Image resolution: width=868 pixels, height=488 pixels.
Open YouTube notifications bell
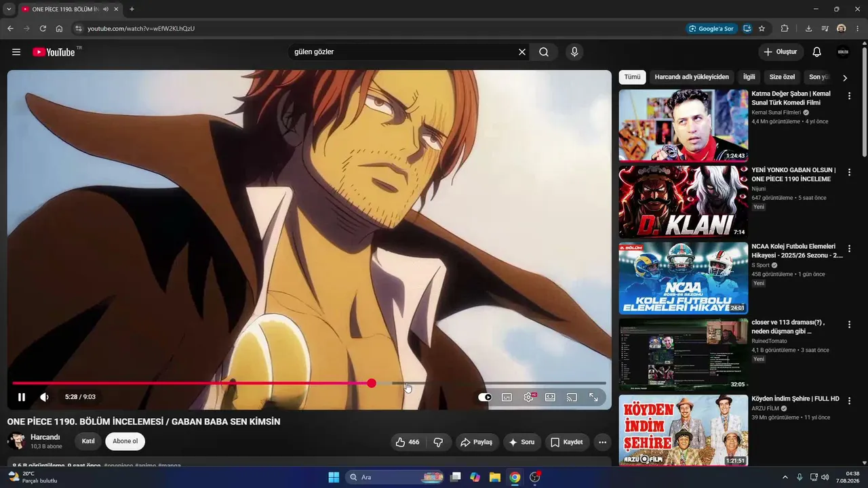coord(817,52)
